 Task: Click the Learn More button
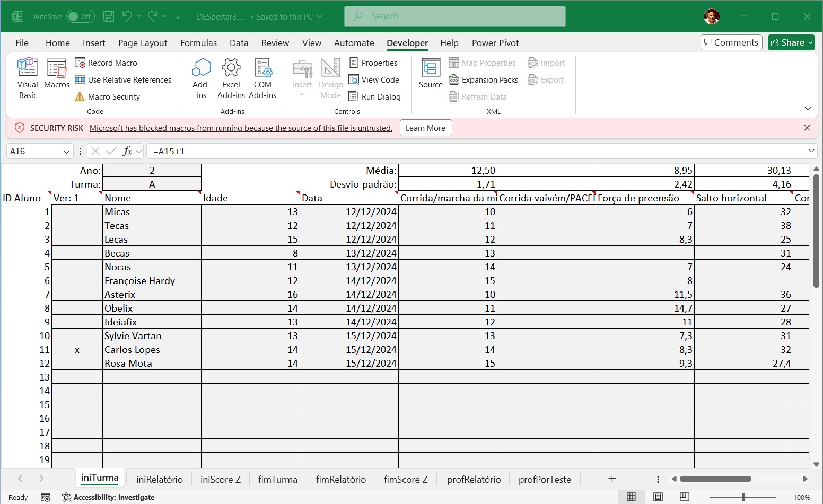pos(426,128)
